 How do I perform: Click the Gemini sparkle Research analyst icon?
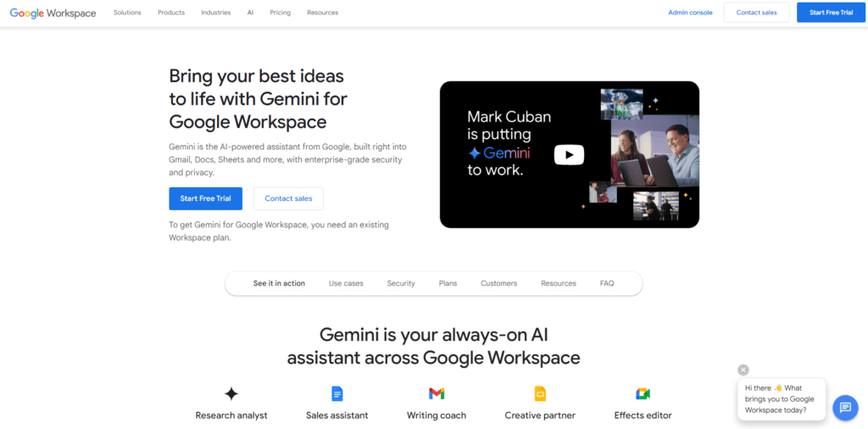pos(231,394)
